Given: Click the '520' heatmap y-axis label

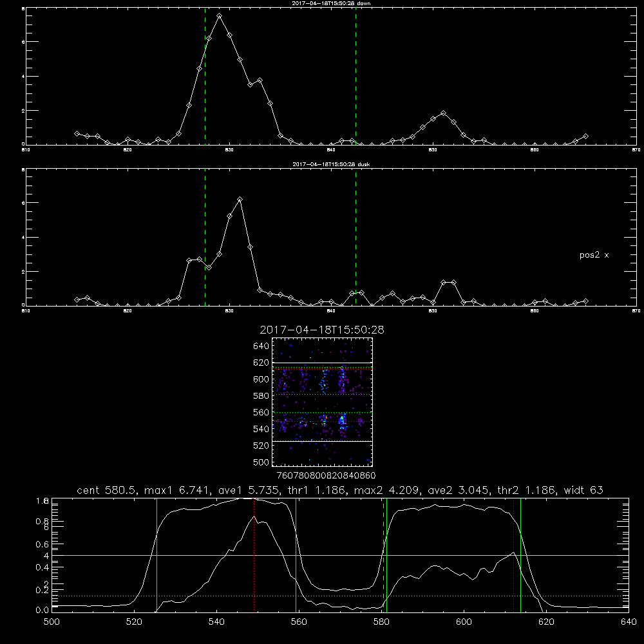Looking at the screenshot, I should 261,446.
